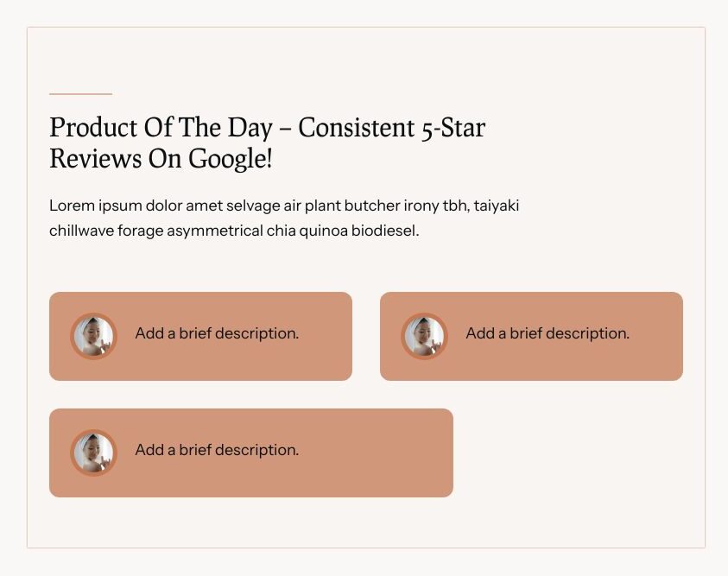Click the third card's 'Add a brief description.' text
728x576 pixels.
coord(217,450)
